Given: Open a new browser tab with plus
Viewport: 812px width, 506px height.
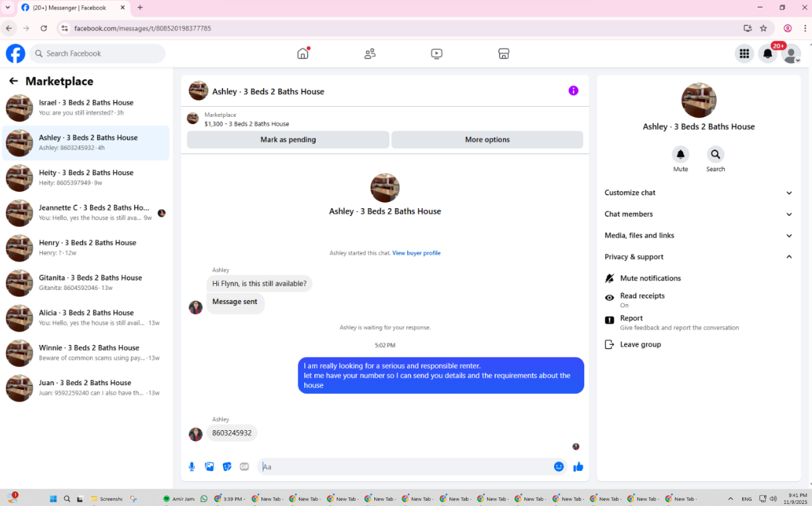Looking at the screenshot, I should [140, 7].
